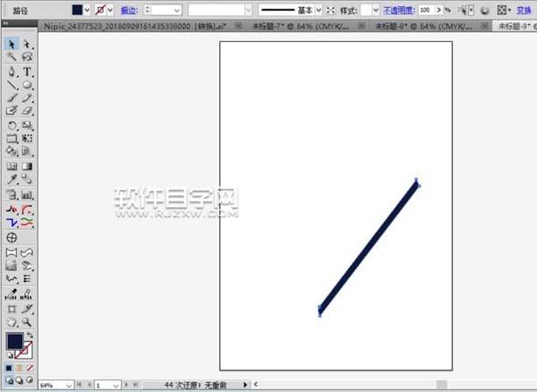This screenshot has width=537, height=392.
Task: Open the 描边 stroke panel link
Action: click(129, 11)
